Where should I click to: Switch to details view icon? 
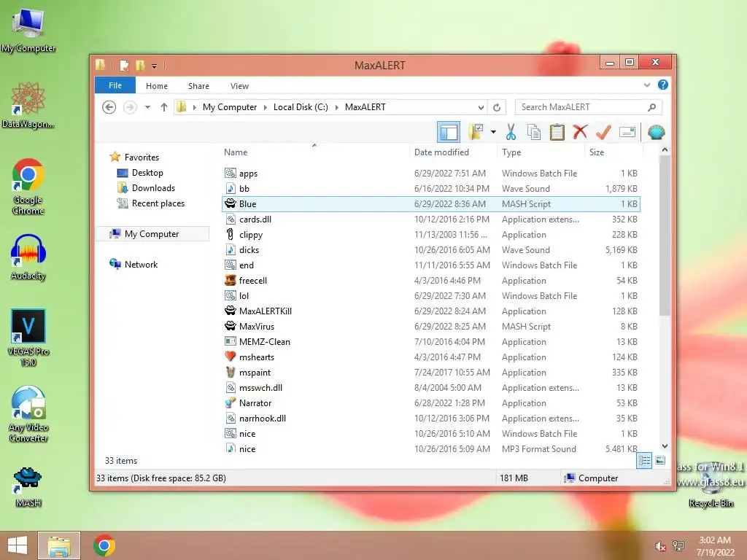coord(644,460)
